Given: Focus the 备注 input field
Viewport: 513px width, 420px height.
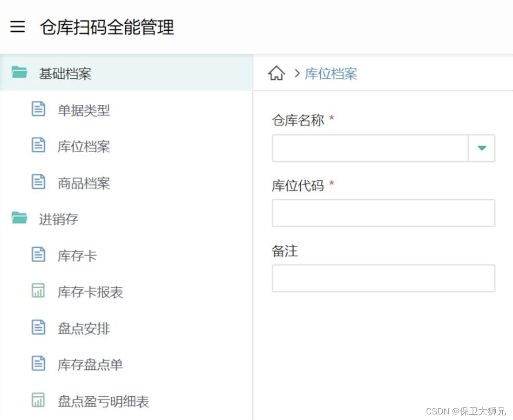Looking at the screenshot, I should click(x=384, y=278).
